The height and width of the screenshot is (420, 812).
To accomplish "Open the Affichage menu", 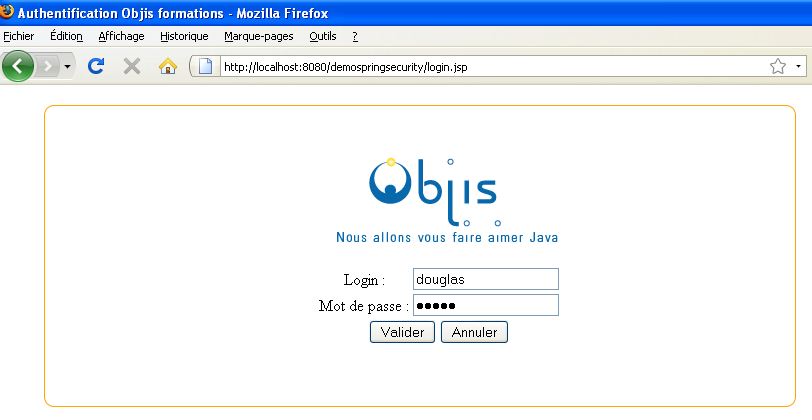I will (121, 36).
